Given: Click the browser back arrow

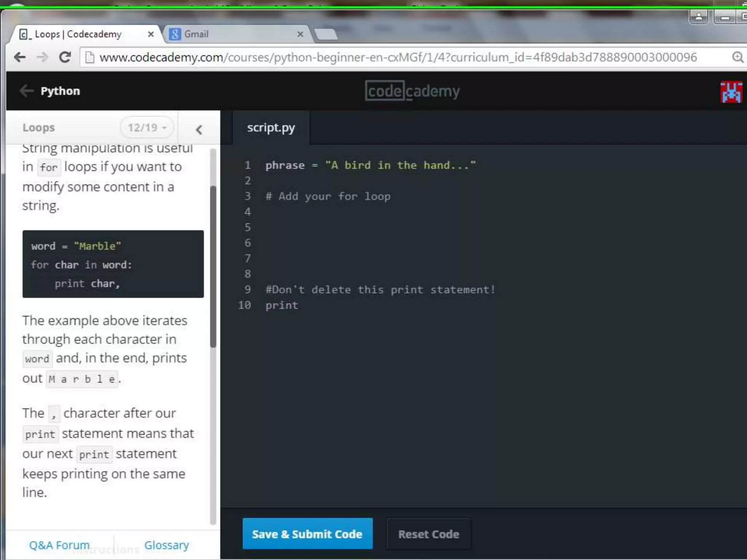Looking at the screenshot, I should 20,57.
